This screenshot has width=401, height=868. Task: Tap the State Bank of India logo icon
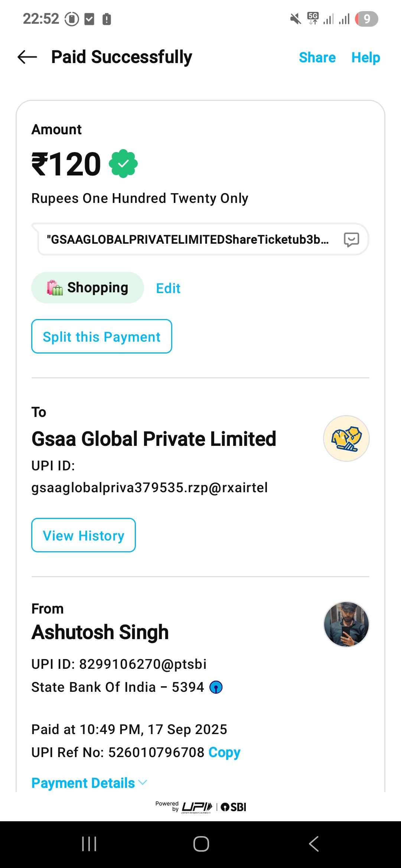click(x=216, y=687)
